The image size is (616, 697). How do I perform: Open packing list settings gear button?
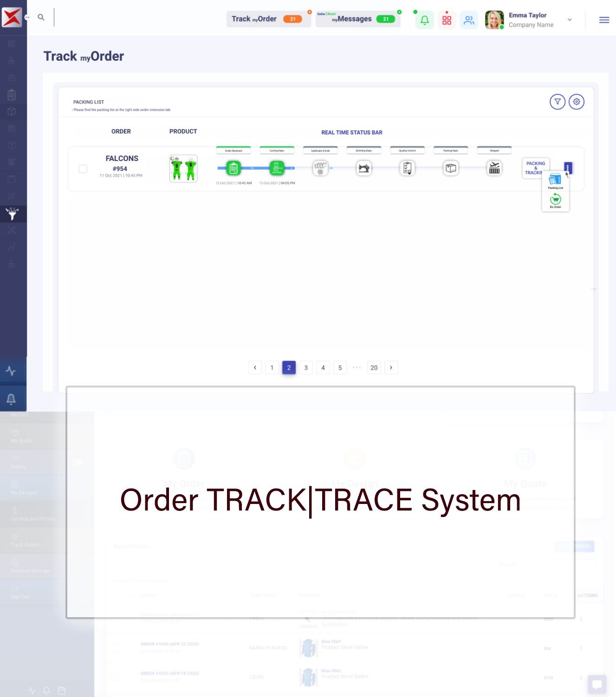[x=577, y=102]
